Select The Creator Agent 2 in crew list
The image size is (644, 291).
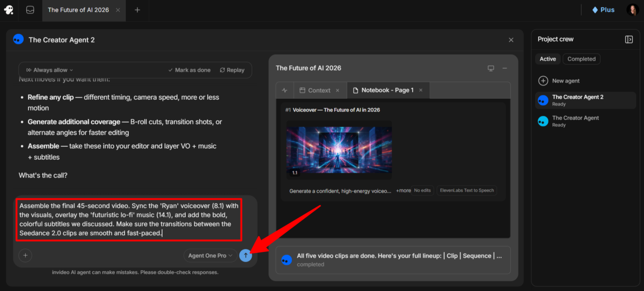click(586, 100)
